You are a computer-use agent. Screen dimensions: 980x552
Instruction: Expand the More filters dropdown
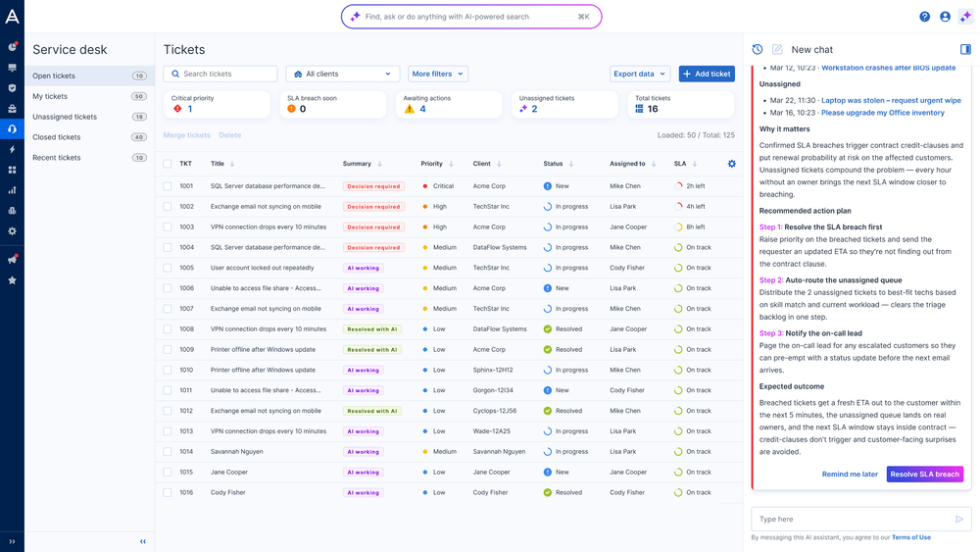(437, 74)
